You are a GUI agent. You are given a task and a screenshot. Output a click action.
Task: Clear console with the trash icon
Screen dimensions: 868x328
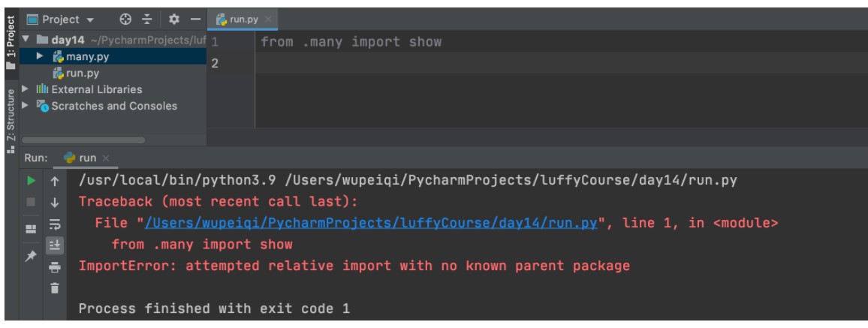tap(55, 287)
